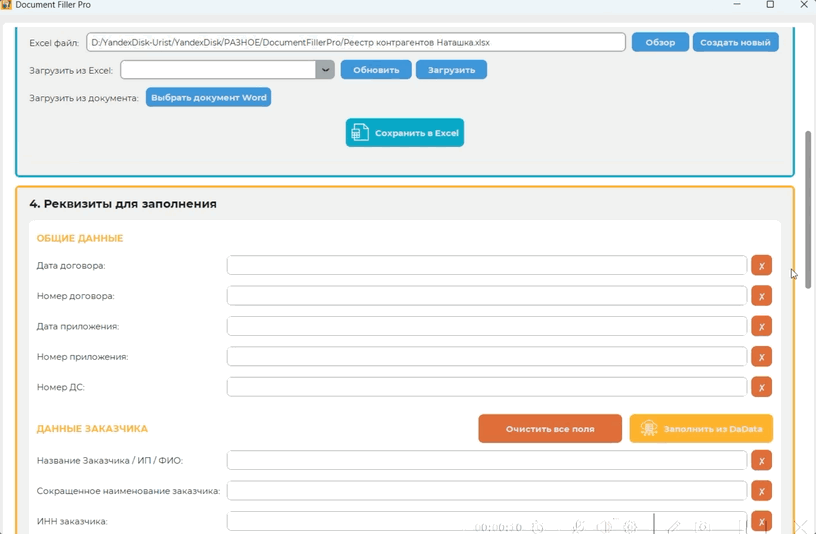Clear Сокращенное наименование заказчика with X button
The image size is (816, 534).
click(x=761, y=491)
